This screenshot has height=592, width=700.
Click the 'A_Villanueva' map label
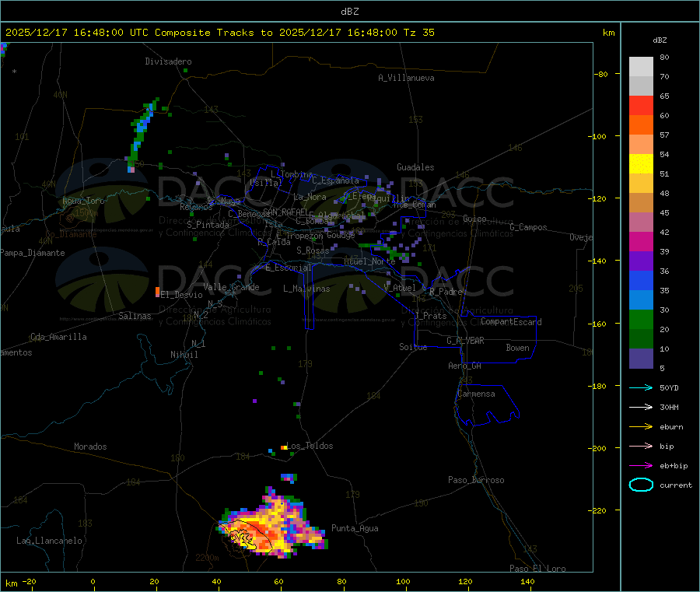[x=406, y=78]
